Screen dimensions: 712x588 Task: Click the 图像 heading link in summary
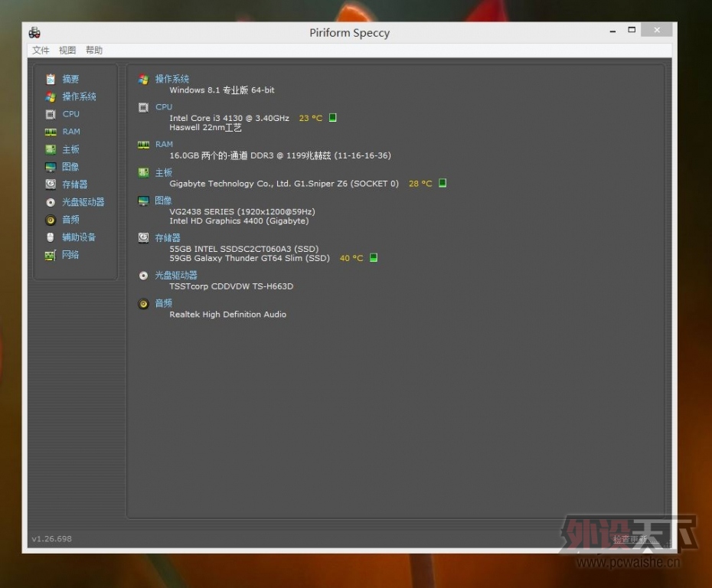pyautogui.click(x=163, y=201)
